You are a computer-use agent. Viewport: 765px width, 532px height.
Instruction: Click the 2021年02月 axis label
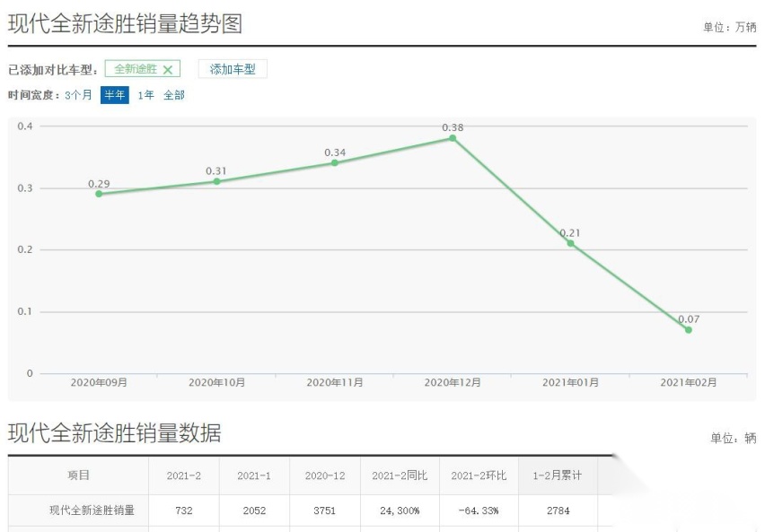coord(689,382)
